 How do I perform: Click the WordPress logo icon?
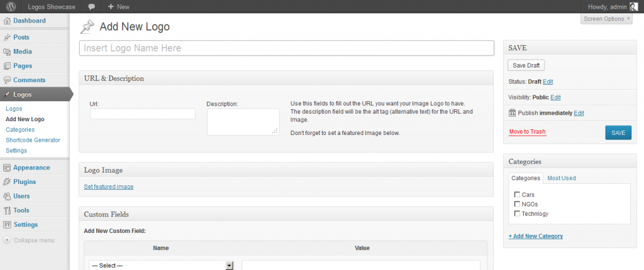11,6
